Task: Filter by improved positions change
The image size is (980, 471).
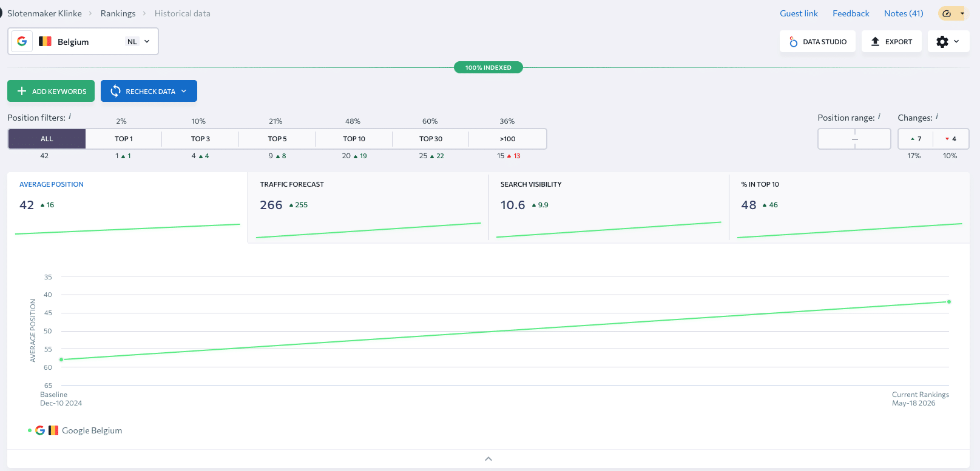Action: [916, 139]
